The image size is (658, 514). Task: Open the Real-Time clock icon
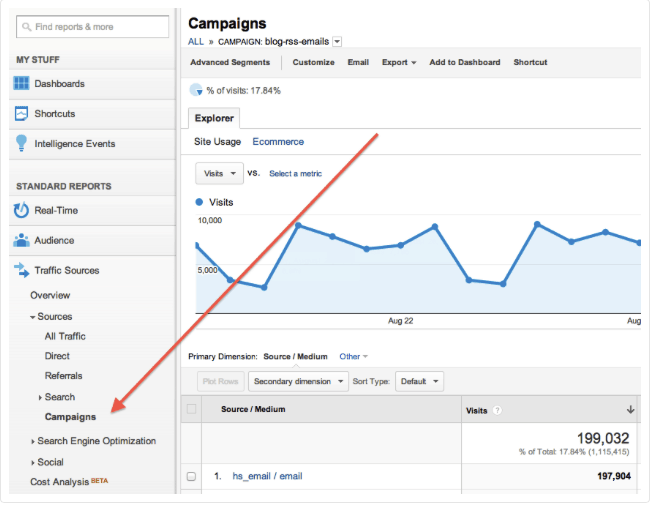[x=21, y=210]
